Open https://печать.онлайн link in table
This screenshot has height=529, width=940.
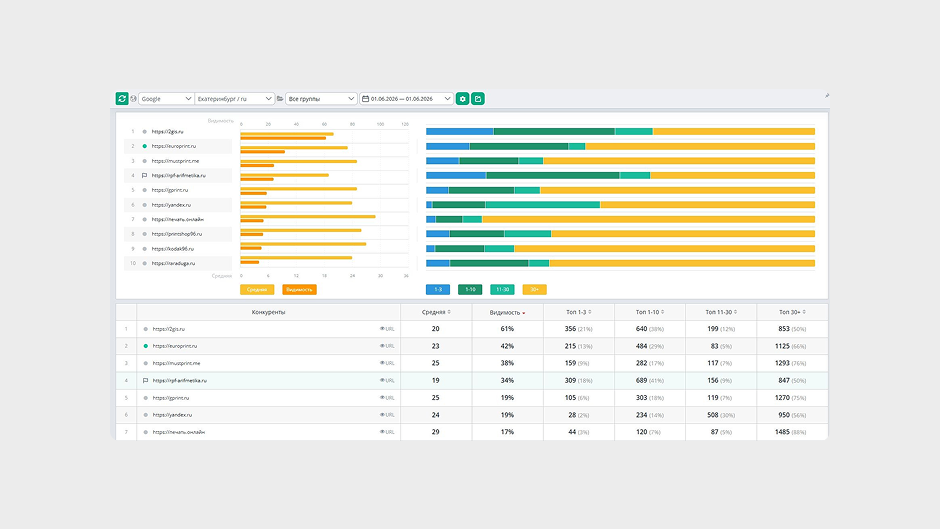(x=179, y=432)
